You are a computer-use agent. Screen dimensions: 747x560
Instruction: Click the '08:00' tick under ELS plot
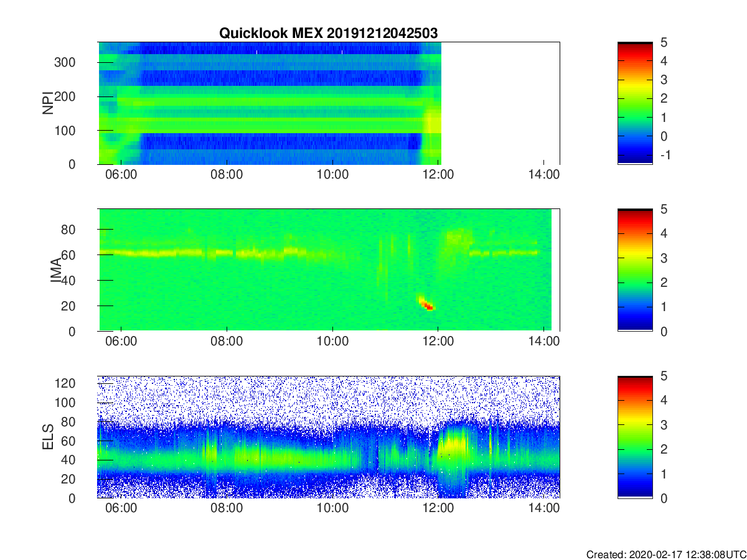click(x=227, y=508)
